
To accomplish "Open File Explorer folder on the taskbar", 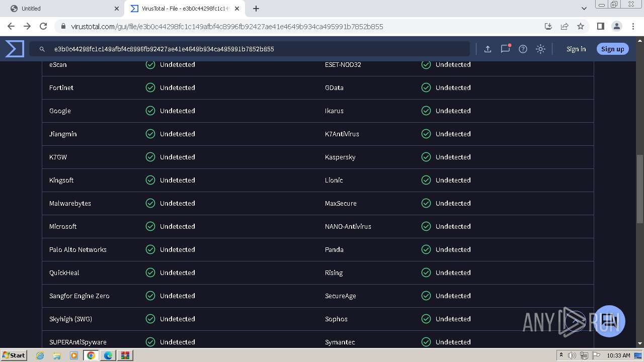I will pyautogui.click(x=57, y=355).
